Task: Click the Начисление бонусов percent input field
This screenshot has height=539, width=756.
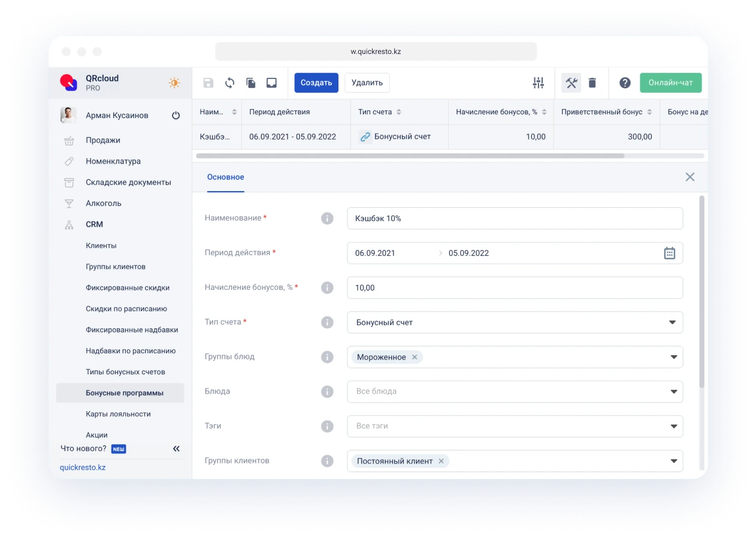Action: tap(514, 287)
